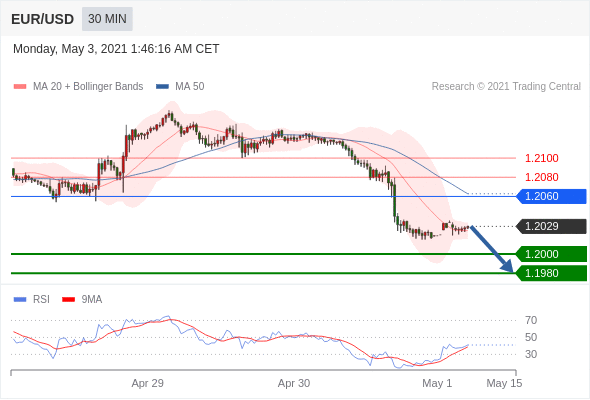Select the EUR/USD pair title
590x400 pixels.
click(x=43, y=19)
